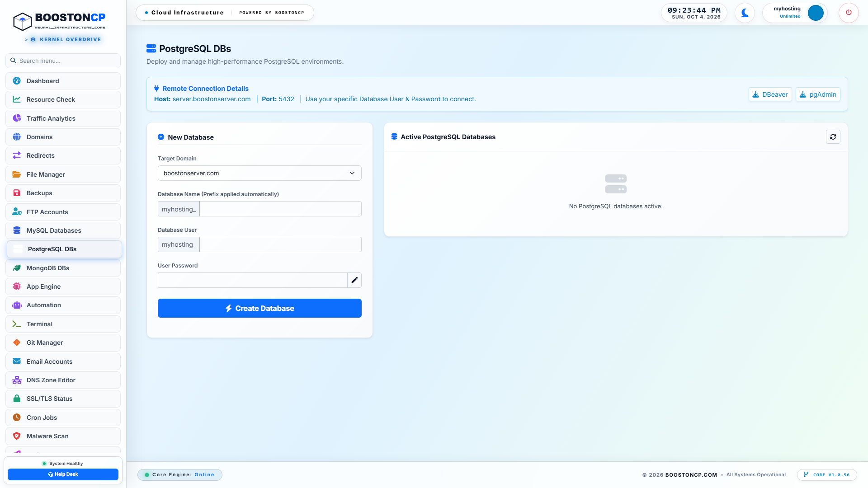Click the MySQL Databases icon
This screenshot has height=488, width=868.
pyautogui.click(x=17, y=230)
